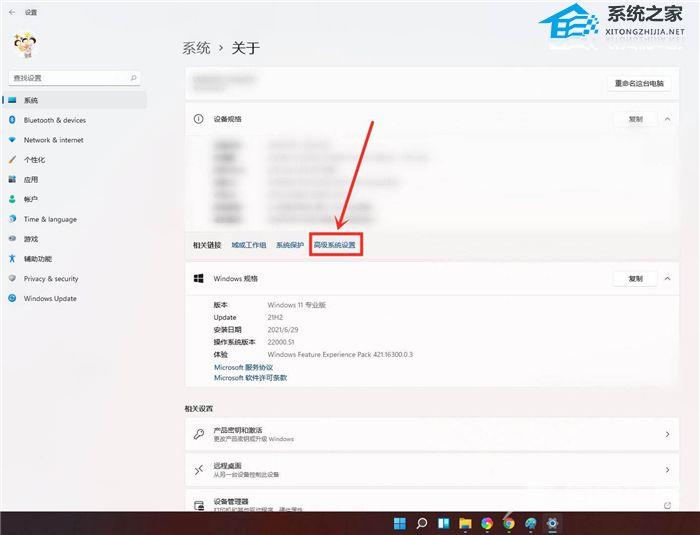This screenshot has width=700, height=535.
Task: Click the 查找设置 search field
Action: [74, 78]
